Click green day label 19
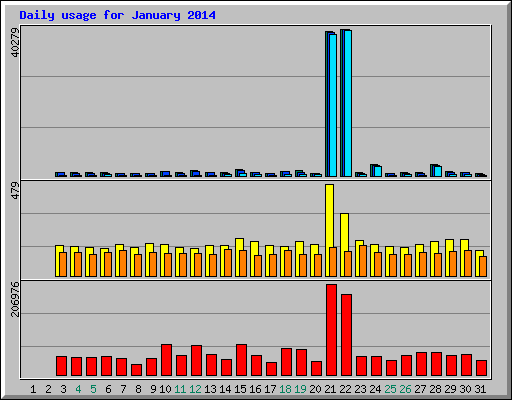 click(300, 389)
